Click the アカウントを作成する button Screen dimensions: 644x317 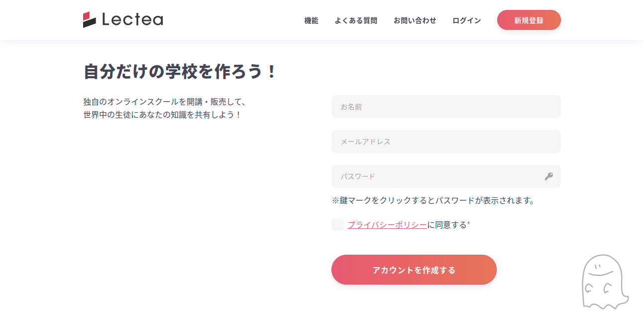click(414, 270)
